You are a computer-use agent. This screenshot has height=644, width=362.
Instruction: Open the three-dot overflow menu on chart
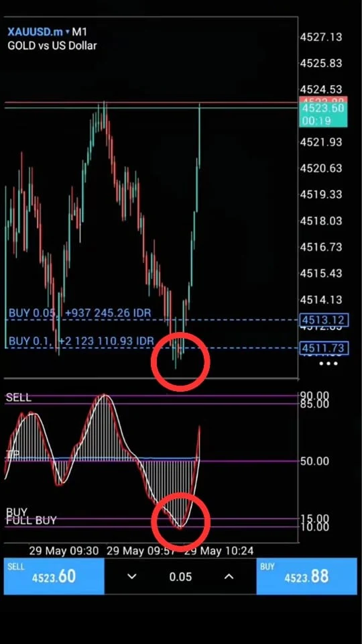click(x=328, y=364)
